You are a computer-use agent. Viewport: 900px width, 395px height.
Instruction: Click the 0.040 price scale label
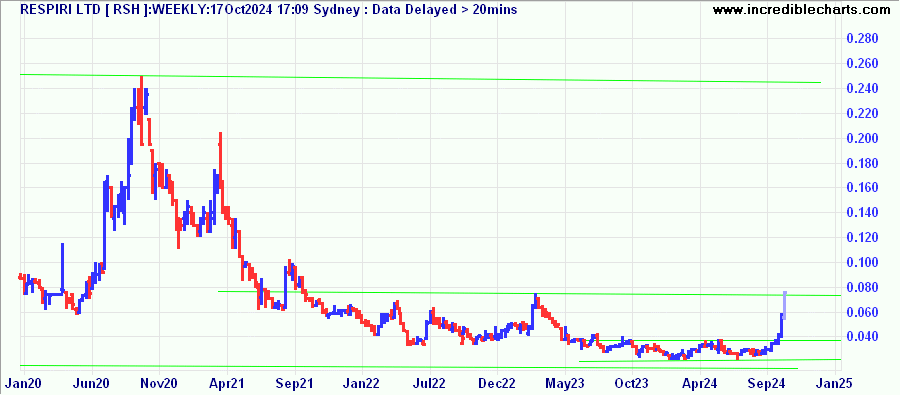[x=863, y=336]
